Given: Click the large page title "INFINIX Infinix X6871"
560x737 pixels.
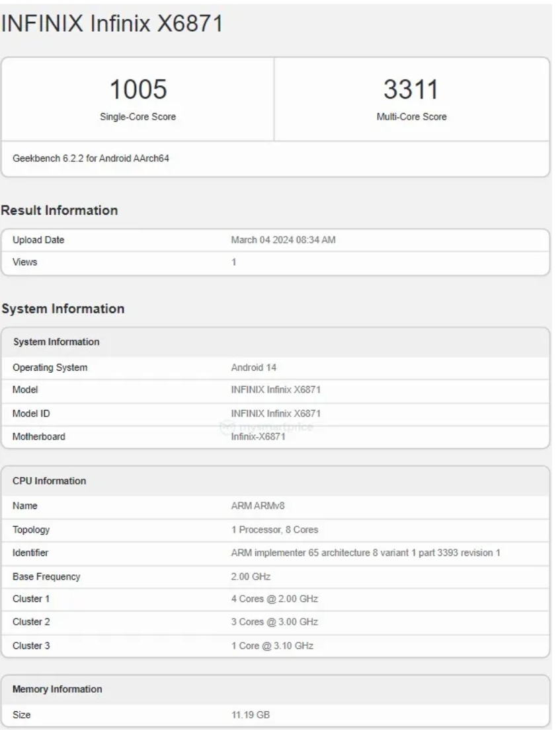Looking at the screenshot, I should [112, 24].
